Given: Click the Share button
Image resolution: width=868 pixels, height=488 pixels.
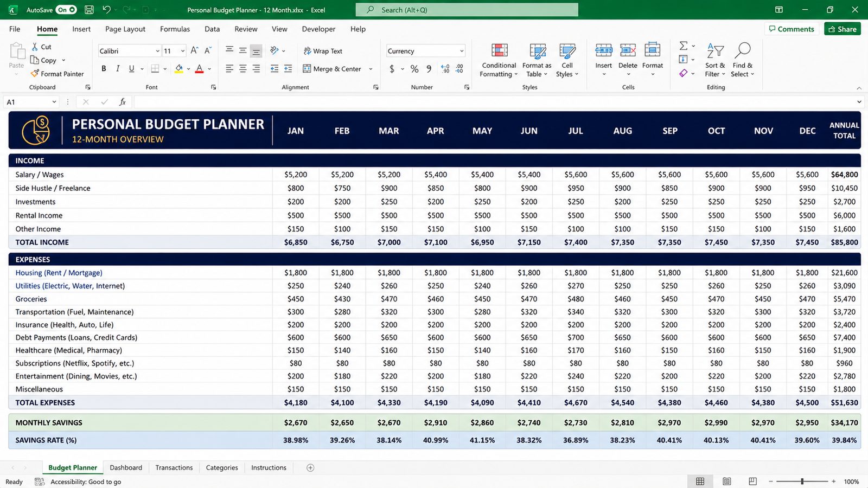Looking at the screenshot, I should click(x=843, y=29).
